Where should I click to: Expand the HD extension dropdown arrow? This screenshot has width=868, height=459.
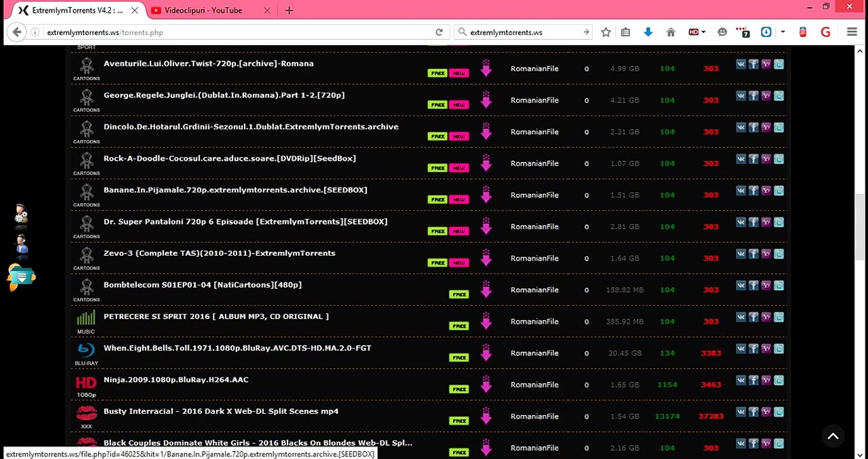pyautogui.click(x=704, y=32)
